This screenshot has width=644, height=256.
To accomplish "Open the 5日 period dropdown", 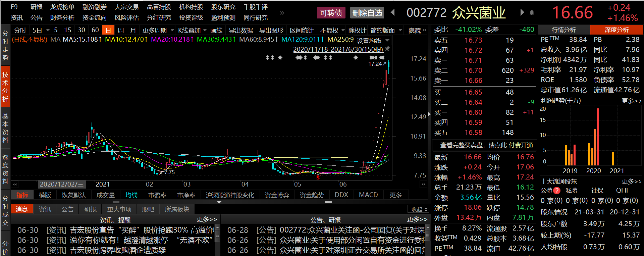I will coord(48,30).
